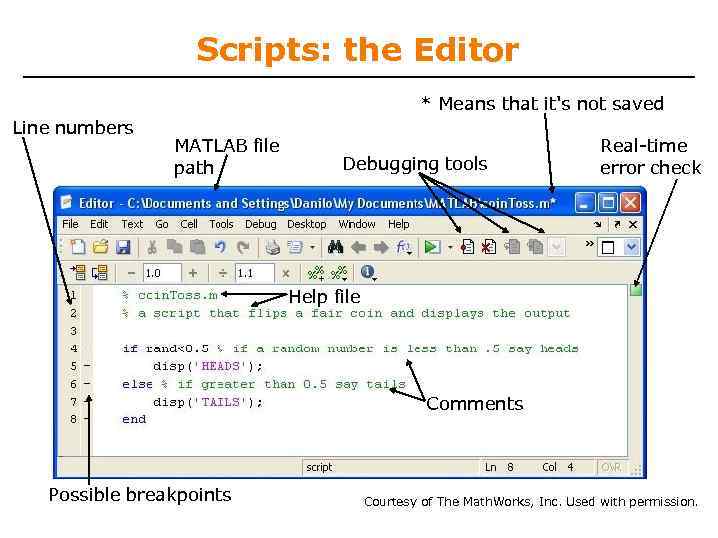
Task: Open the cell info blue icon
Action: point(367,272)
